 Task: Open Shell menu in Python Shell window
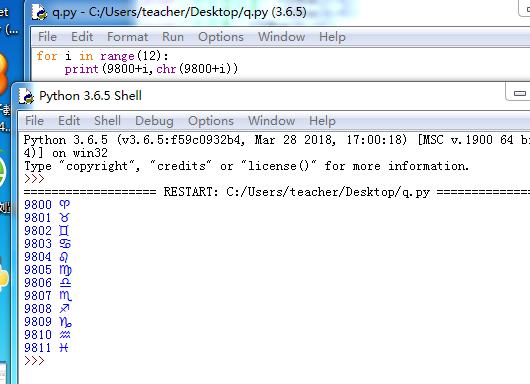tap(107, 121)
